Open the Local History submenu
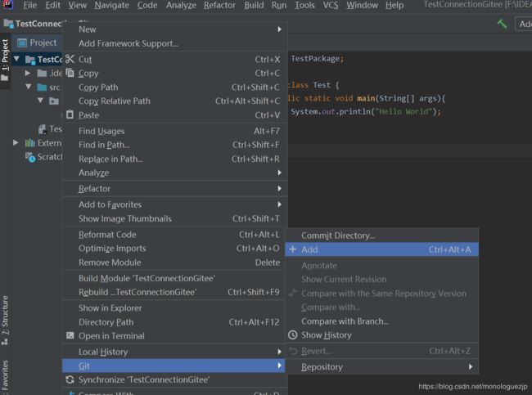This screenshot has height=395, width=532. [175, 352]
